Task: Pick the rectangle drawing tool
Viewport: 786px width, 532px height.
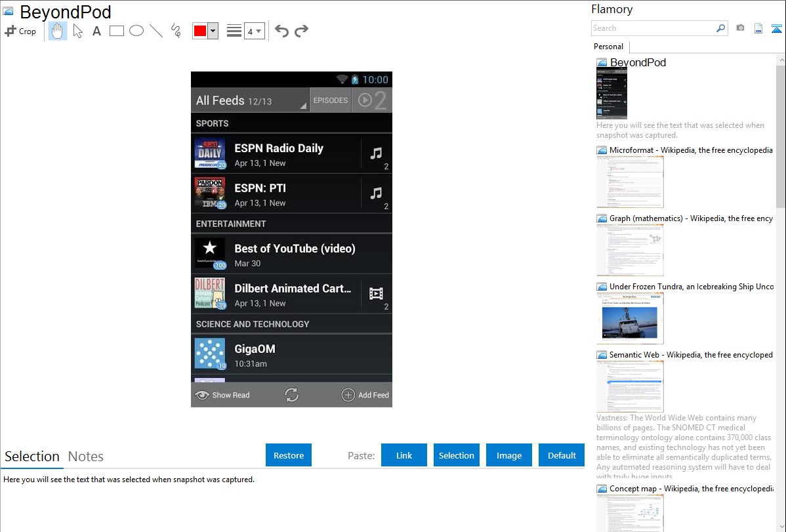Action: pyautogui.click(x=116, y=31)
